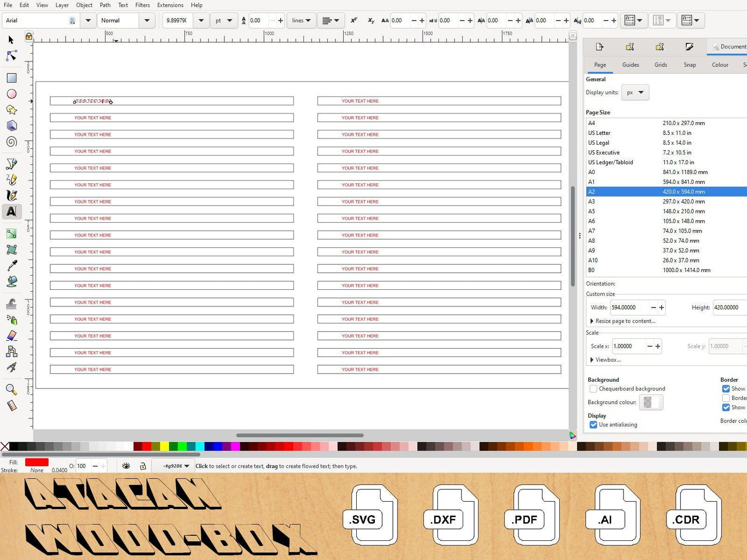The image size is (747, 560).
Task: Disable Use antialiasing checkbox
Action: tap(593, 425)
